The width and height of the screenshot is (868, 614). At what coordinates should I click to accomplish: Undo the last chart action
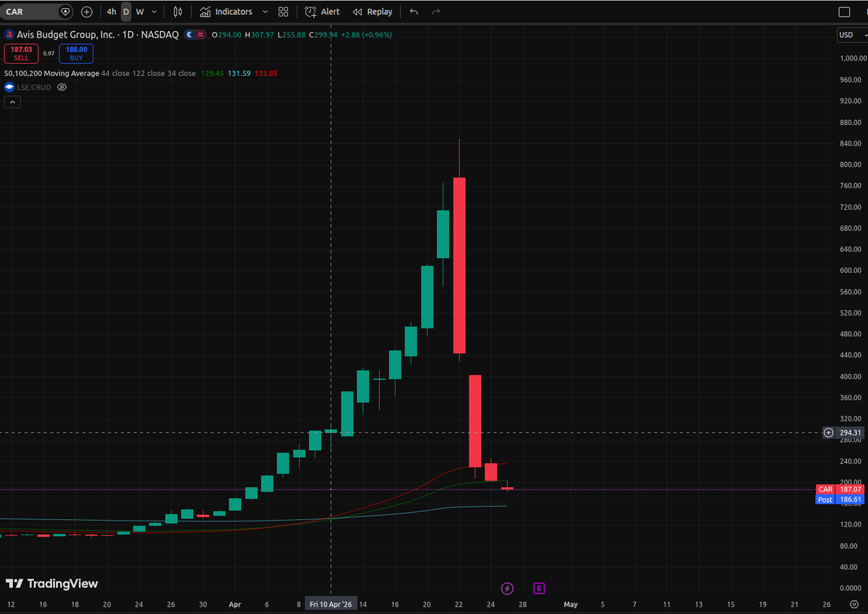[414, 12]
